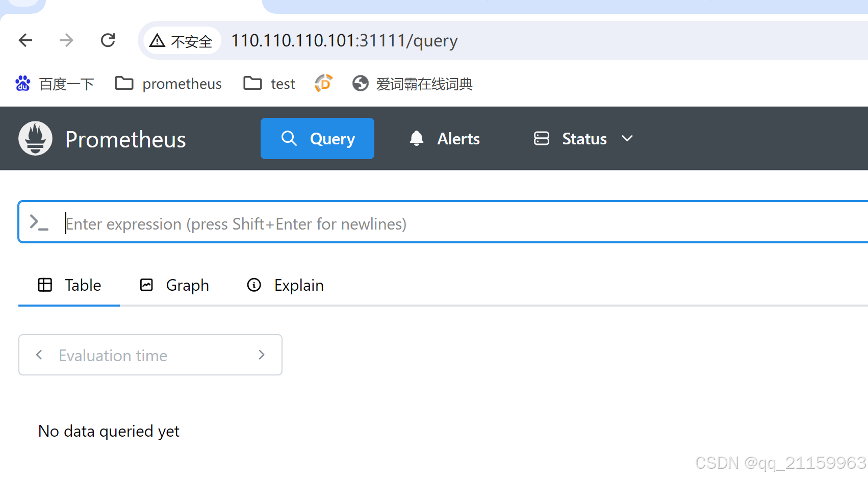
Task: Reload the page with refresh icon
Action: coord(108,40)
